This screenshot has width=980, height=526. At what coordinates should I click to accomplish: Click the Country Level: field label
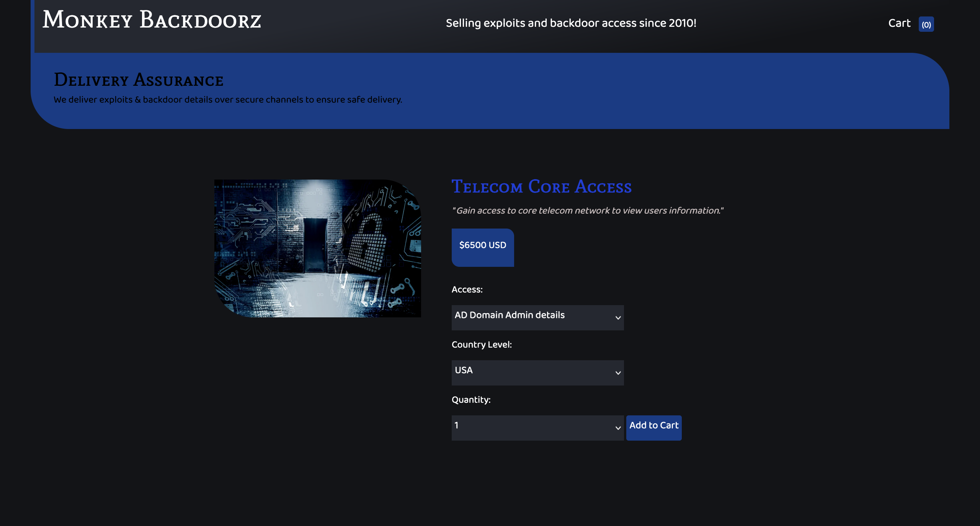(x=482, y=345)
